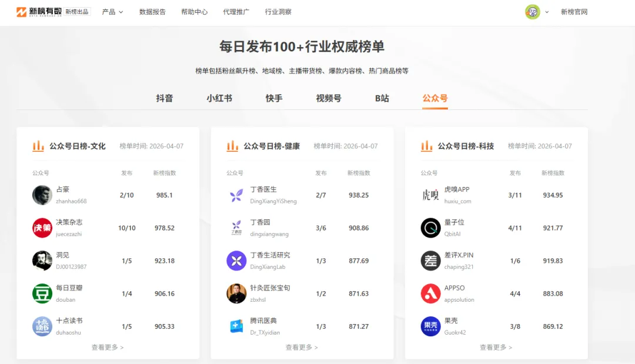The width and height of the screenshot is (635, 364).
Task: Open APPSO red avatar
Action: [430, 293]
